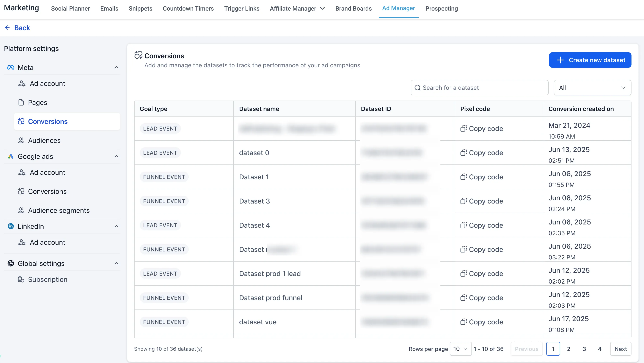The image size is (644, 363).
Task: Collapse the Meta section
Action: pyautogui.click(x=116, y=68)
